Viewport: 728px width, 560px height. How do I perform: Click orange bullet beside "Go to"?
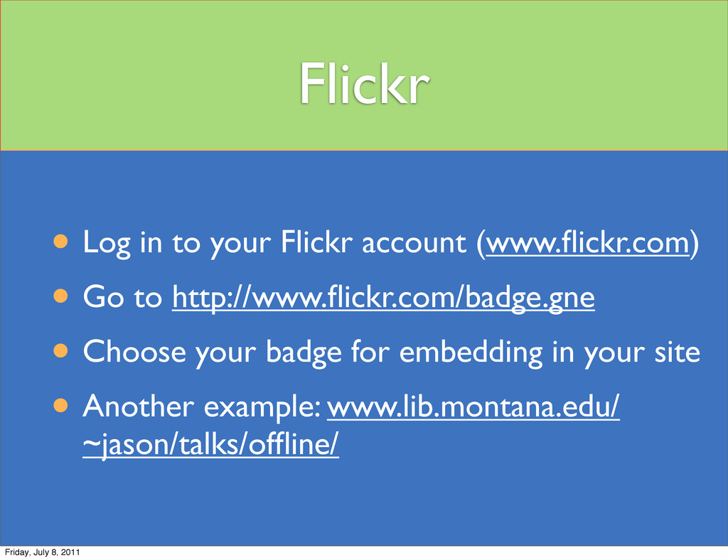pyautogui.click(x=61, y=296)
